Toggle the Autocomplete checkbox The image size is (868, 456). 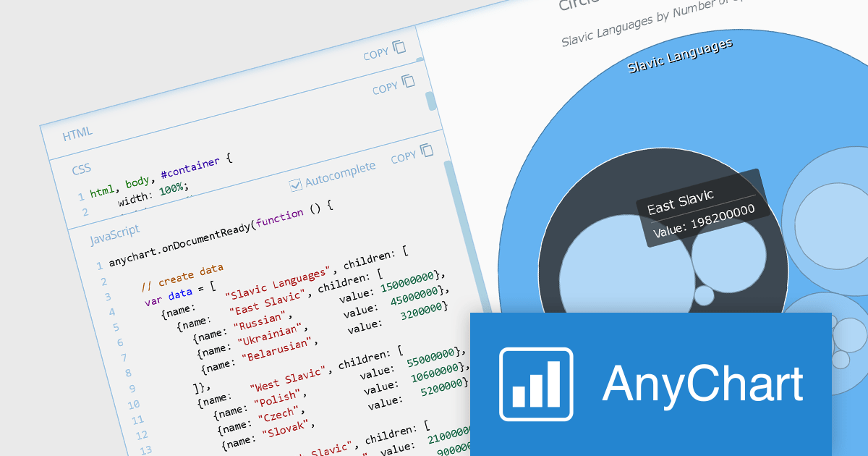(295, 185)
